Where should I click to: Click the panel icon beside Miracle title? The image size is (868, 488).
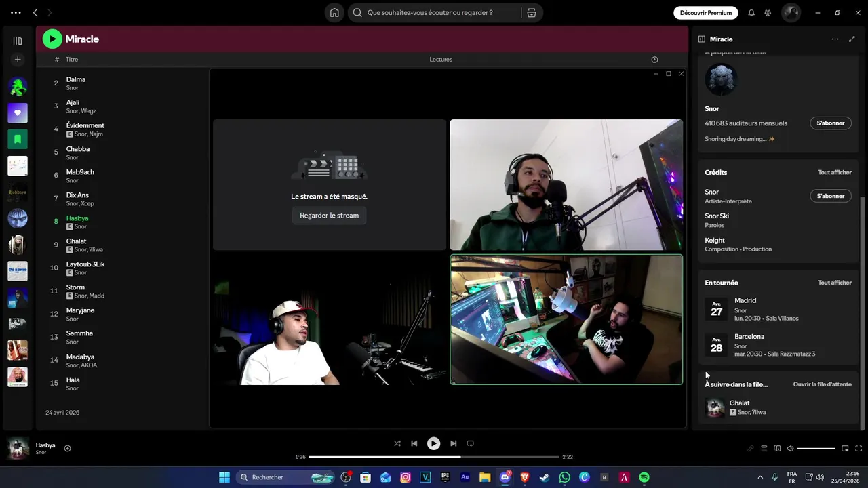click(x=702, y=39)
